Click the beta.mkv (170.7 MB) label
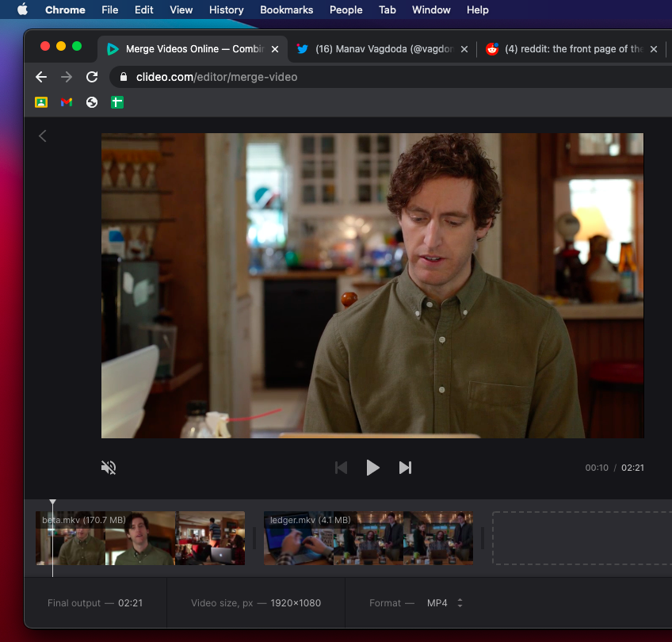The image size is (672, 642). tap(83, 520)
